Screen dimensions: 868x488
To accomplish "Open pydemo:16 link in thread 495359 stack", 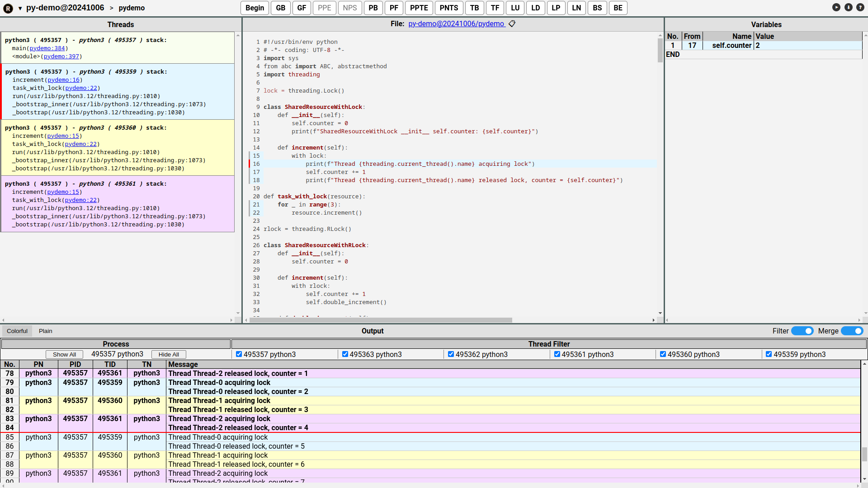I will [x=64, y=80].
